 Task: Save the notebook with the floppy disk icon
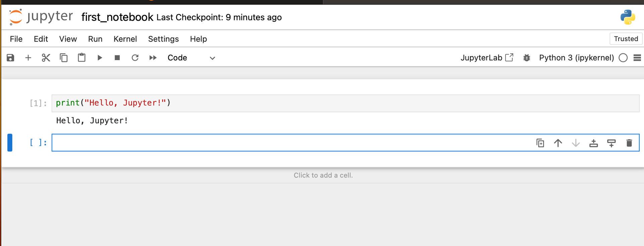click(10, 58)
